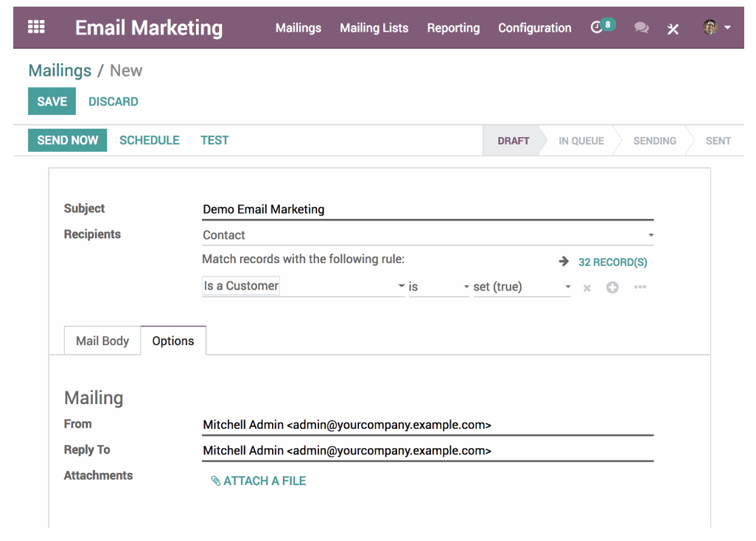Screen dimensions: 756x541
Task: Click the Attachments label
Action: click(98, 475)
